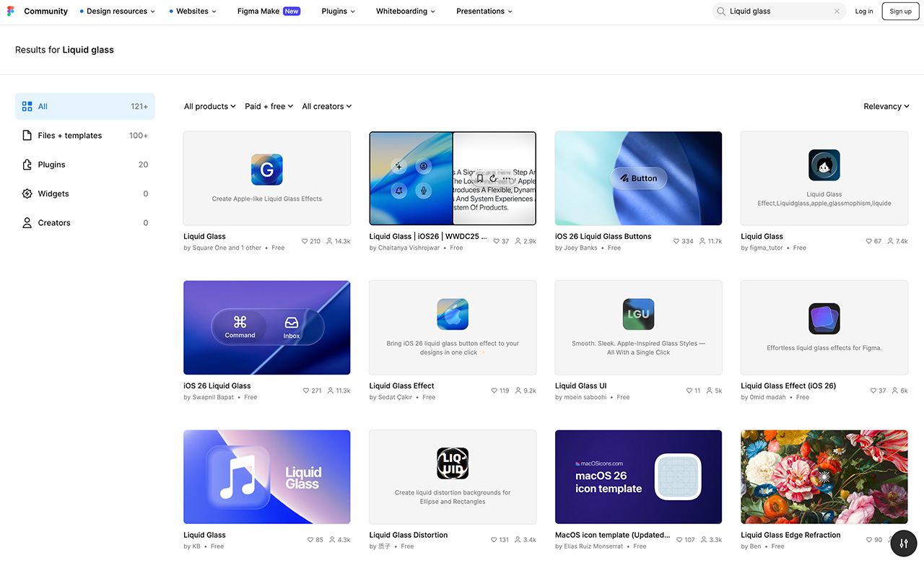Viewport: 924px width, 563px height.
Task: Select the All results tab
Action: [85, 106]
